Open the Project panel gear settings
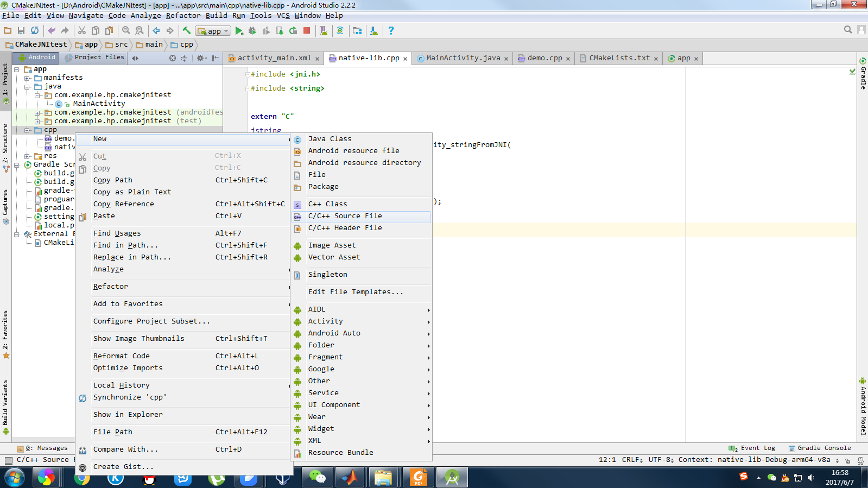Viewport: 868px width, 488px height. [201, 58]
